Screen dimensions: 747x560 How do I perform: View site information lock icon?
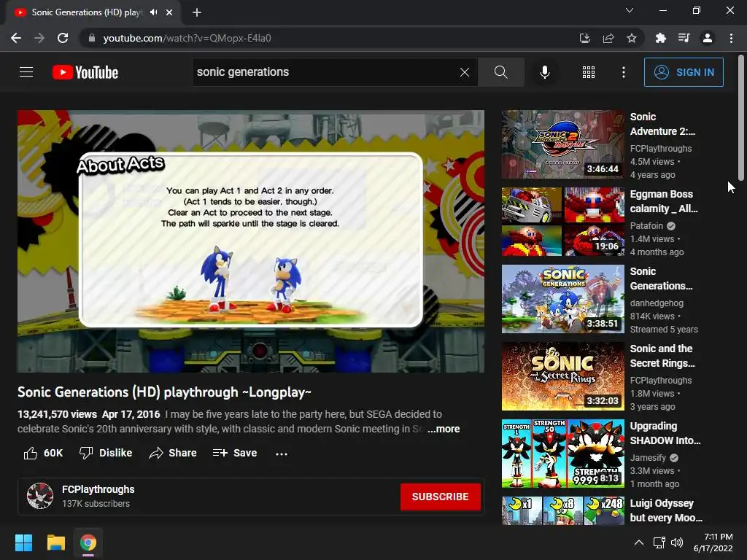click(x=92, y=38)
